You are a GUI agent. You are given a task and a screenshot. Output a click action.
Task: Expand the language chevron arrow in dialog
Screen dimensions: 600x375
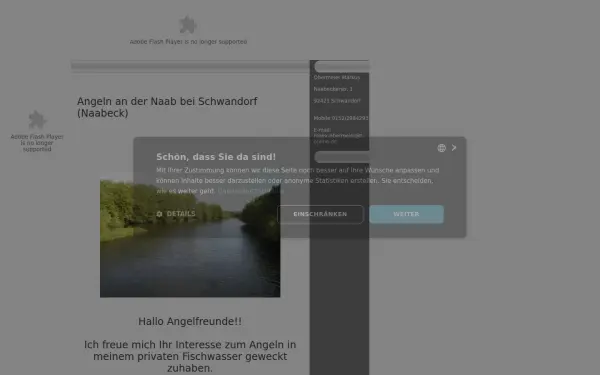[454, 148]
